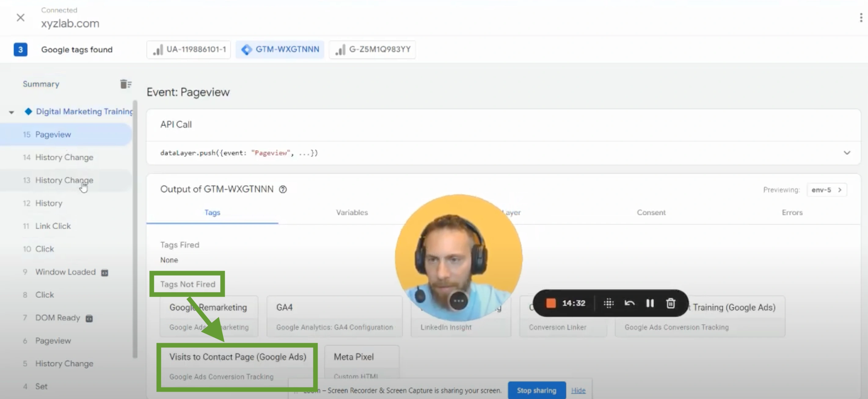The height and width of the screenshot is (399, 868).
Task: Expand the API Call dataLayer.push details
Action: pyautogui.click(x=847, y=153)
